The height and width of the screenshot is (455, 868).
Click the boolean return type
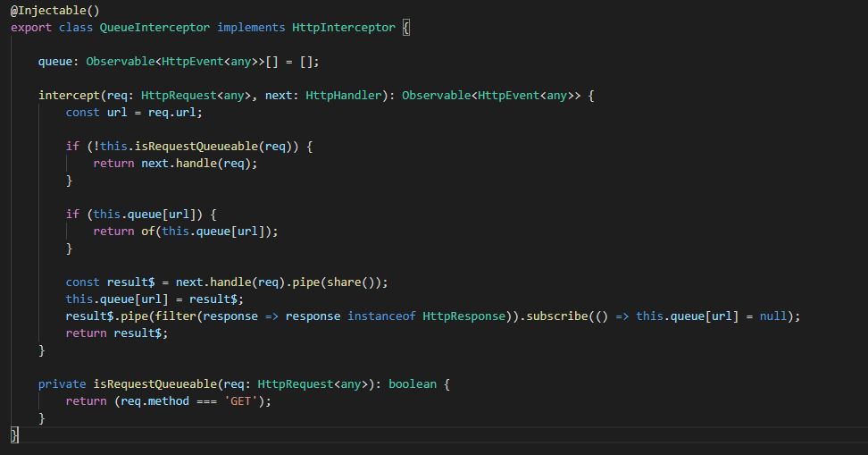413,384
